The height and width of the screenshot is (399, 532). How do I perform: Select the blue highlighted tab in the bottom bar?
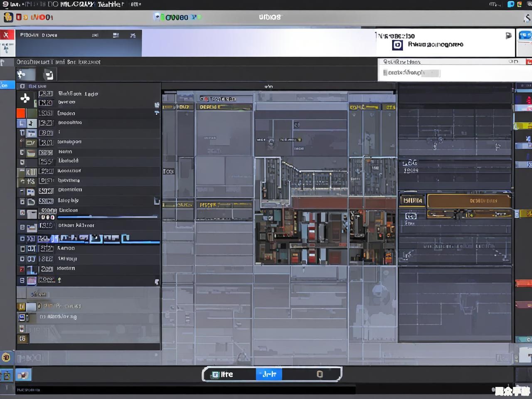tap(269, 374)
